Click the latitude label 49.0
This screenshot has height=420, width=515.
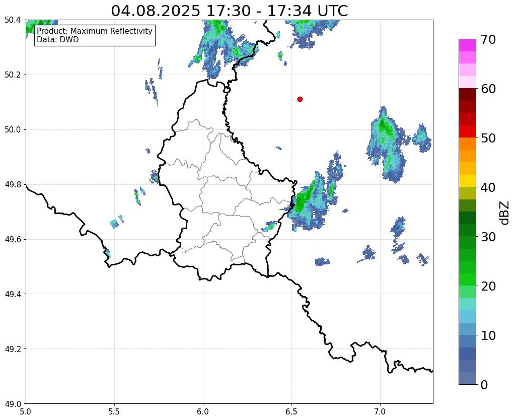click(13, 403)
